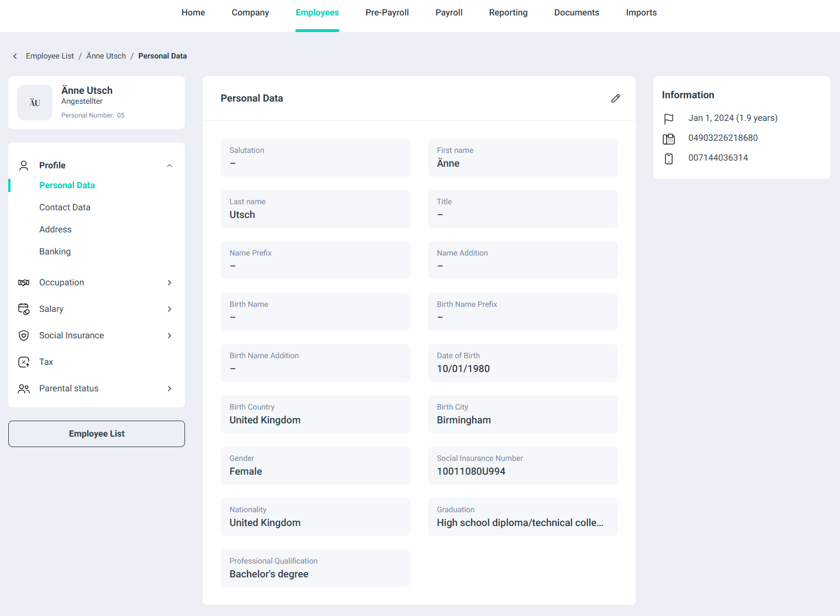Open the Banking profile subsection
This screenshot has height=616, width=840.
(x=55, y=252)
